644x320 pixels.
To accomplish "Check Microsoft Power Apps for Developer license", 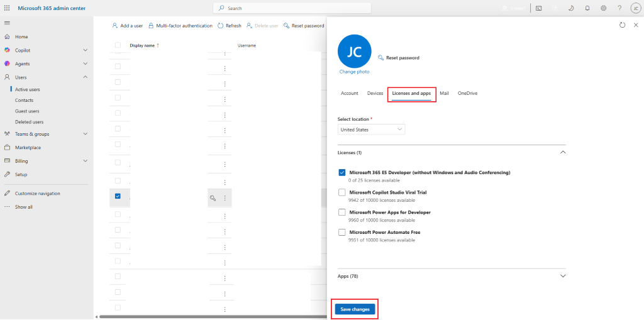I will click(x=341, y=212).
